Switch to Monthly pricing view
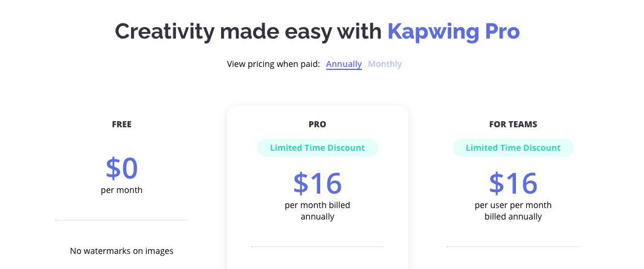The width and height of the screenshot is (644, 269). (385, 64)
